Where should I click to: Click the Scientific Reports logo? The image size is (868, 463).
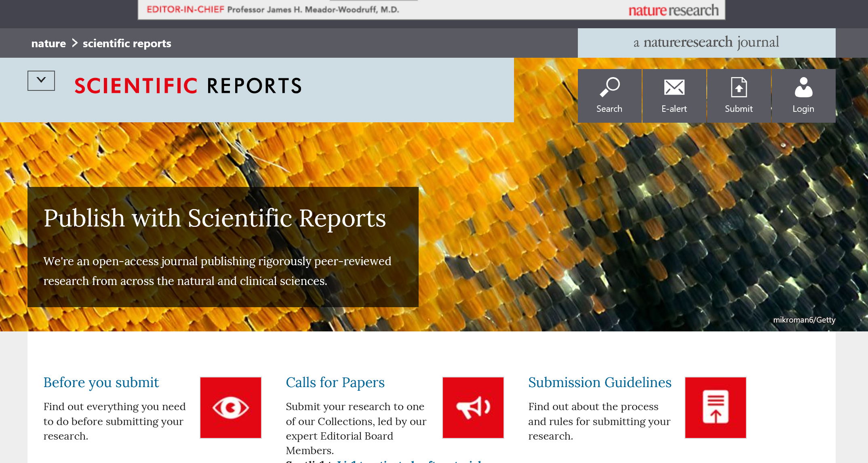point(188,86)
